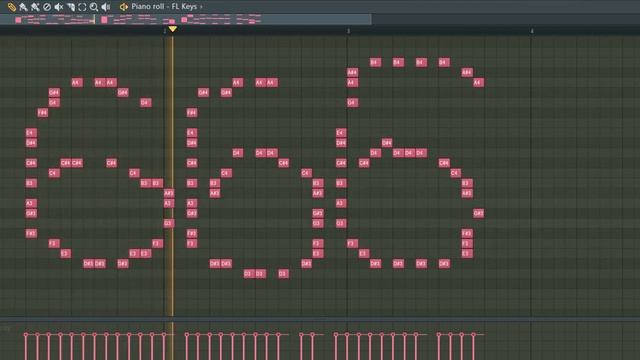This screenshot has width=640, height=360.
Task: Select the Draw pencil tool
Action: tap(11, 7)
